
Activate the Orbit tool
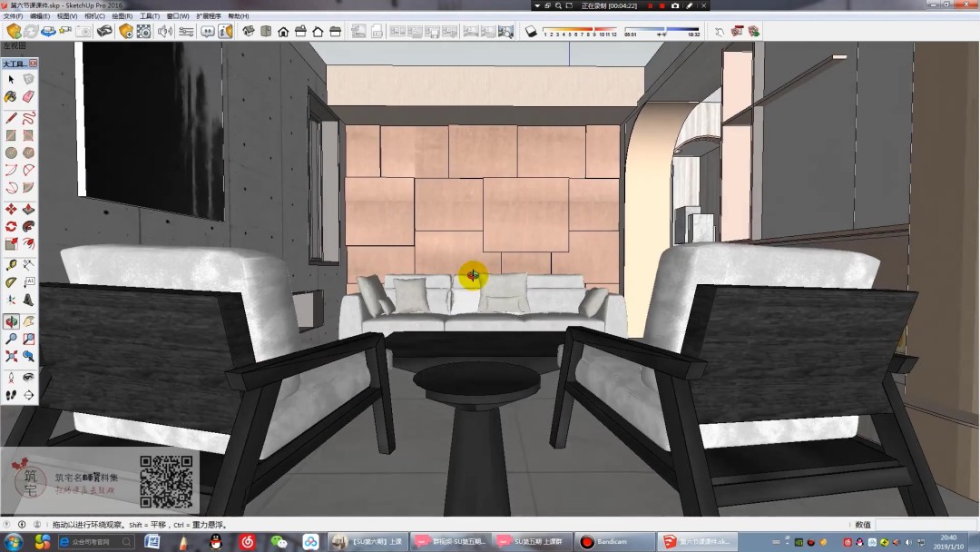[11, 321]
